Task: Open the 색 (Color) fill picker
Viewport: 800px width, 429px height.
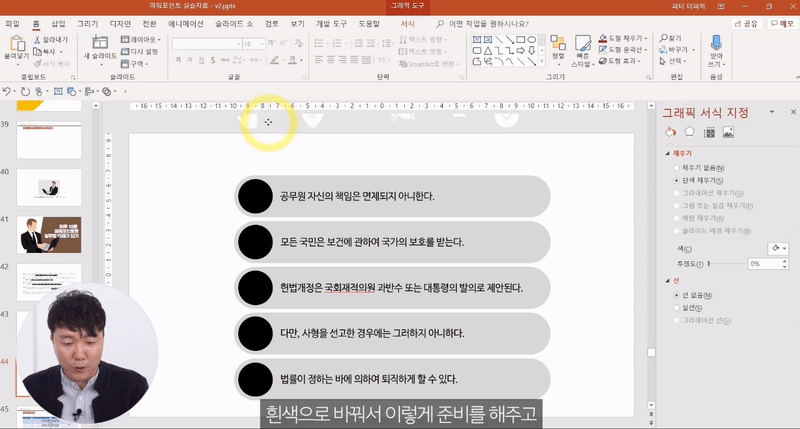Action: click(x=778, y=248)
